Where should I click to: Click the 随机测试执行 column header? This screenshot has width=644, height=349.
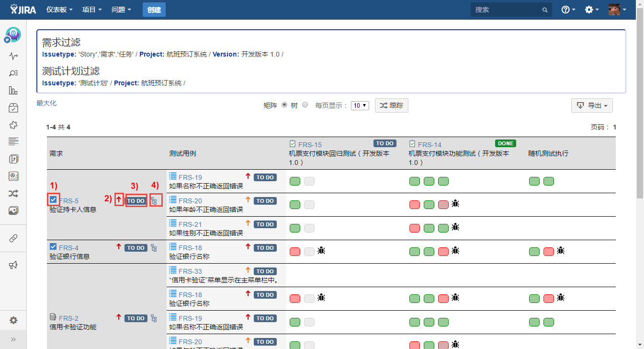[x=548, y=153]
